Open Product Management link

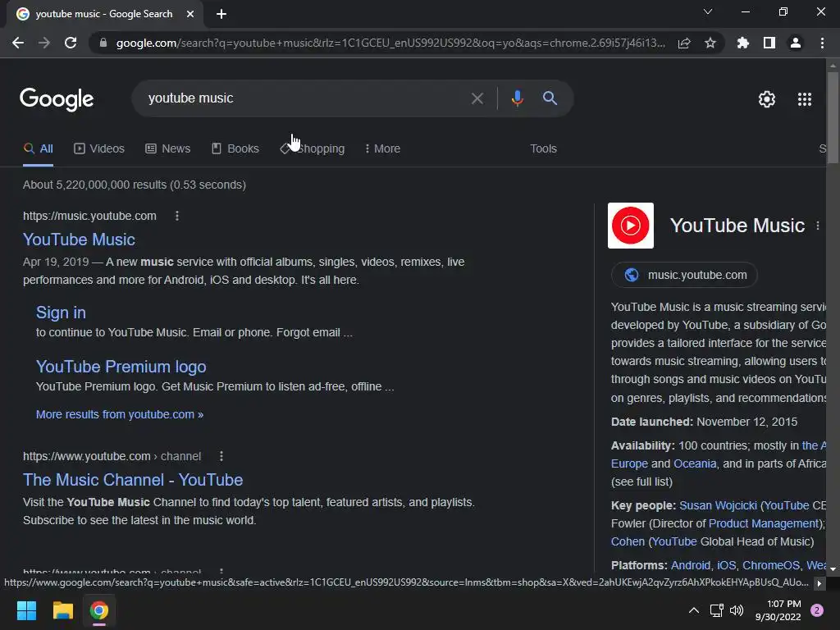point(764,523)
